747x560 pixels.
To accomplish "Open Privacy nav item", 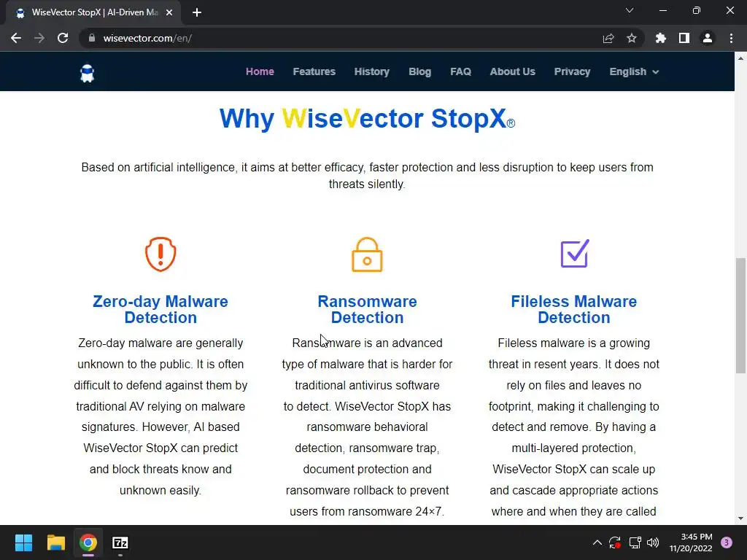I will 572,71.
